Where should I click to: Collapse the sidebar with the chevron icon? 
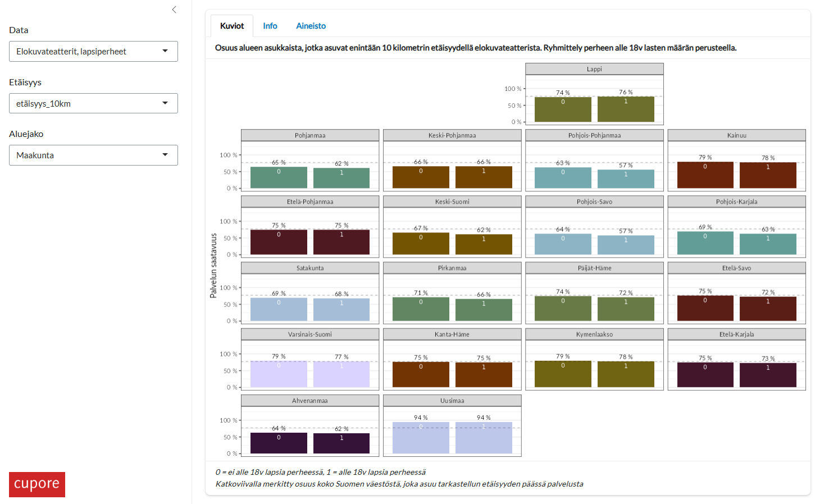point(174,10)
